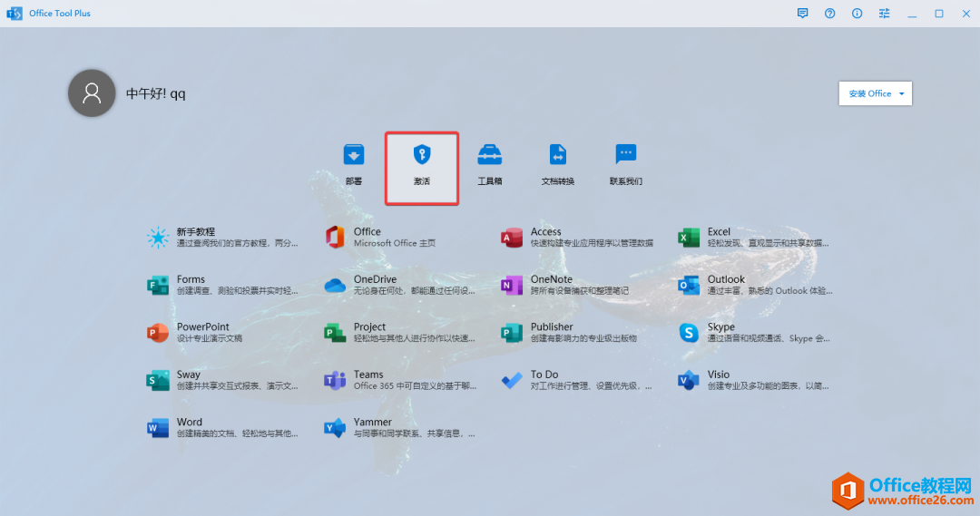
Task: Click the Skype label text
Action: [720, 326]
